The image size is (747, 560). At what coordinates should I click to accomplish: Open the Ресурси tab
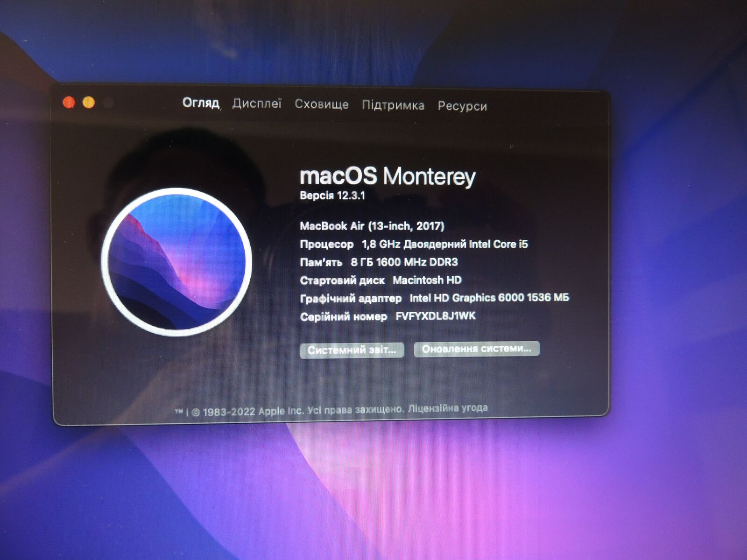pos(462,106)
